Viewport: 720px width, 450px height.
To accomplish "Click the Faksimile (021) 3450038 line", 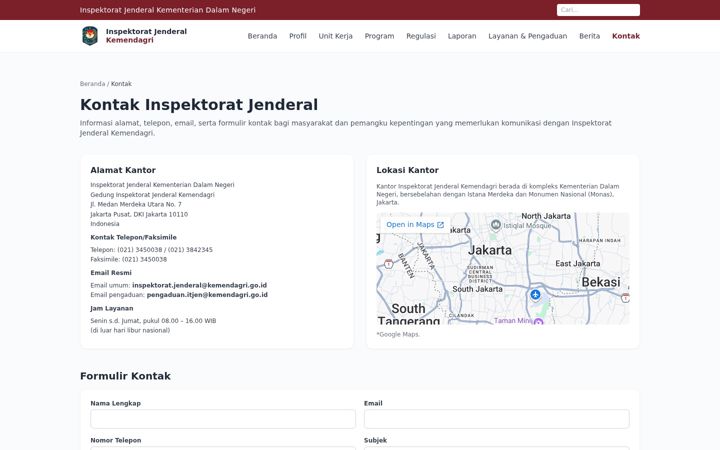I will (x=129, y=259).
